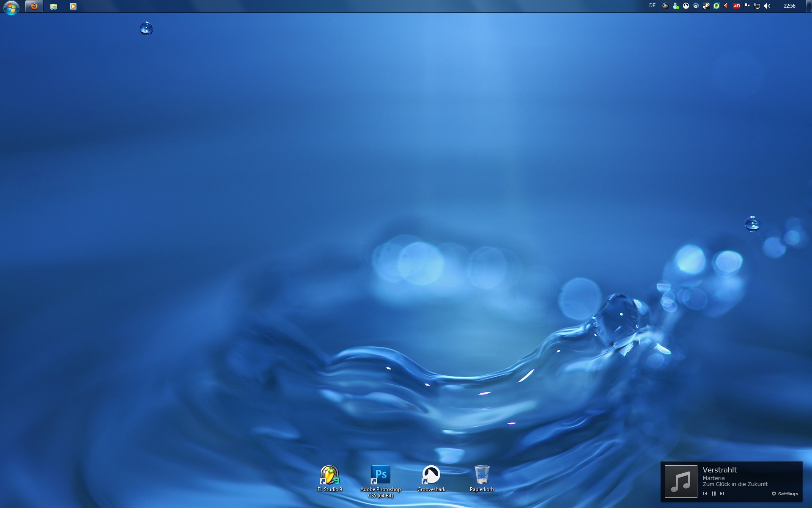Image resolution: width=812 pixels, height=508 pixels.
Task: Open the Adobe Photoshop CS5 shortcut
Action: click(381, 475)
